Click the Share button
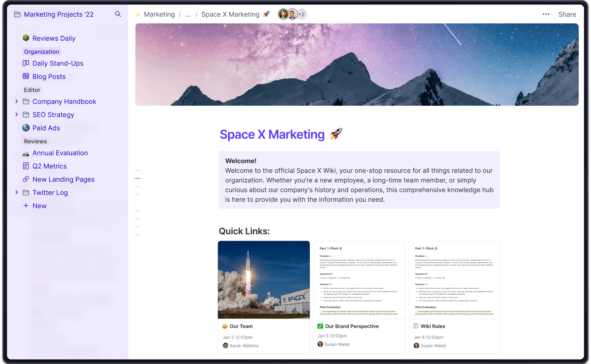The height and width of the screenshot is (364, 591). [x=567, y=14]
